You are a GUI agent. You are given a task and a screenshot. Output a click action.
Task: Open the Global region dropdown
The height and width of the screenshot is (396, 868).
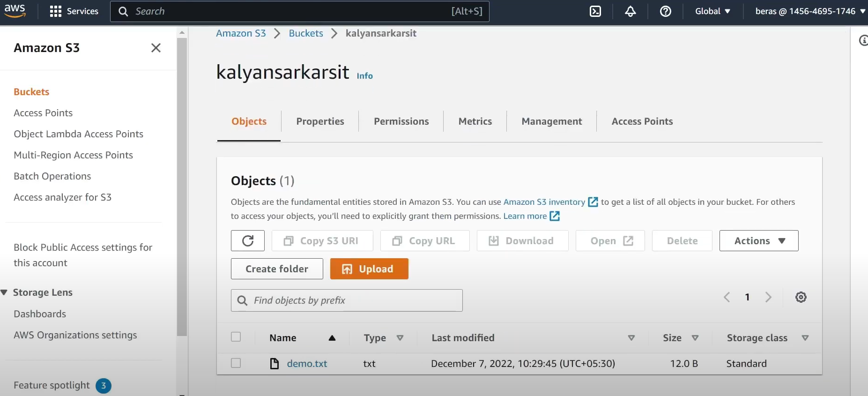pyautogui.click(x=712, y=11)
